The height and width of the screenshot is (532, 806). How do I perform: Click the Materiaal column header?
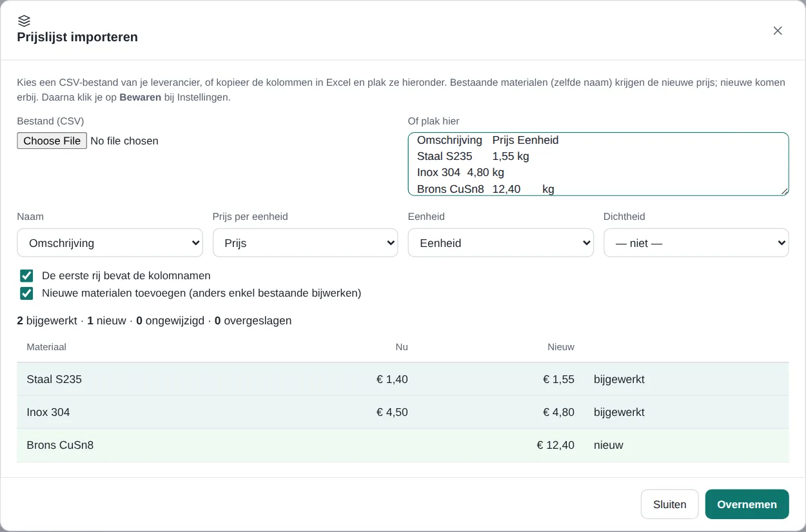(46, 347)
